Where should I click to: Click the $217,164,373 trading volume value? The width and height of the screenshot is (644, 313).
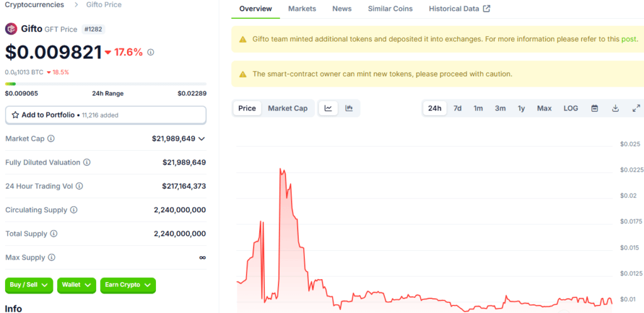tap(184, 186)
